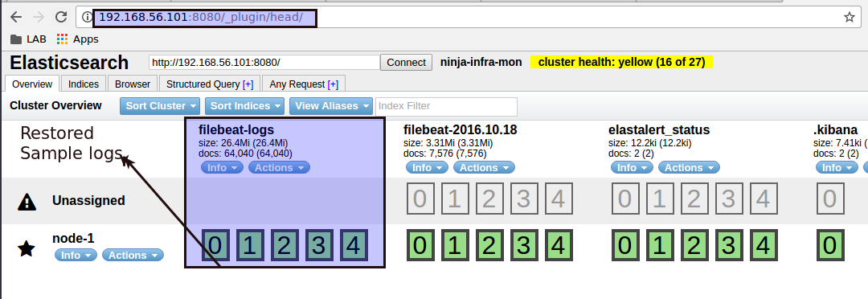Viewport: 868px width, 299px height.
Task: Click the node-1 node name
Action: pyautogui.click(x=73, y=239)
